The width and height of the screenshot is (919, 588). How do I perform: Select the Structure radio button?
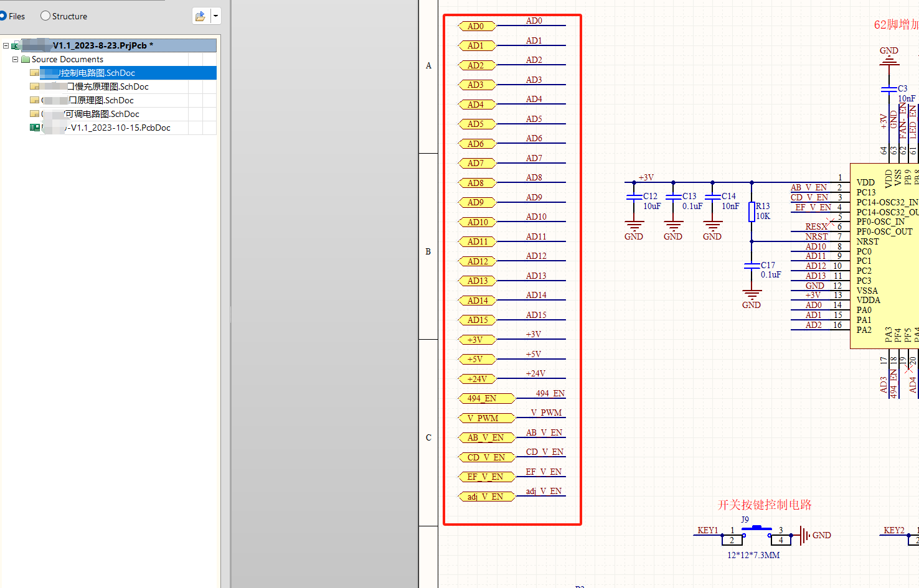coord(45,16)
